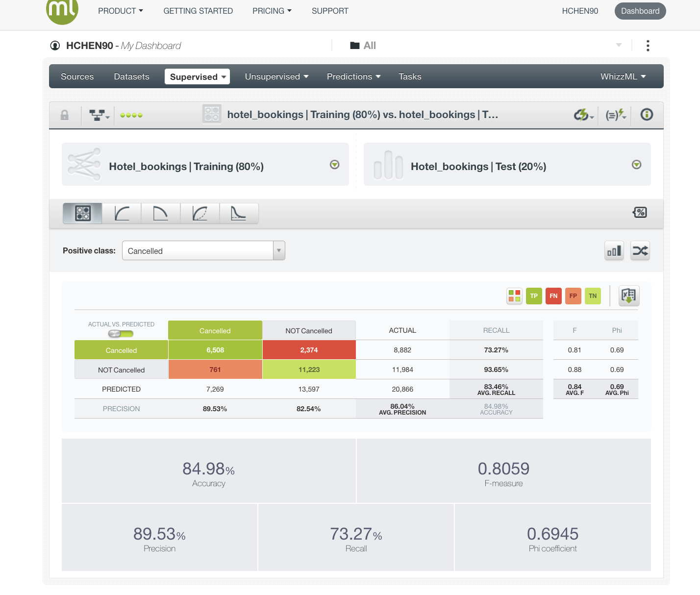Click the Excel export download icon
Viewport: 700px width, 595px height.
[628, 296]
